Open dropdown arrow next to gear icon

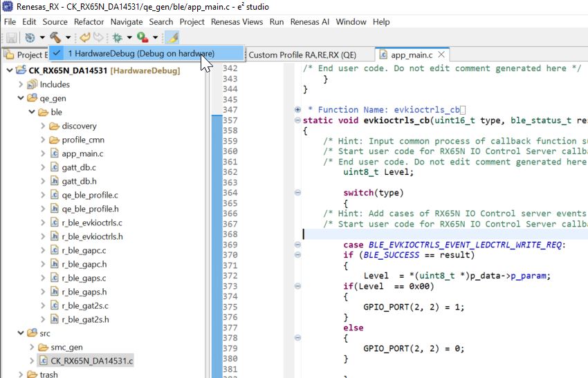pyautogui.click(x=42, y=37)
